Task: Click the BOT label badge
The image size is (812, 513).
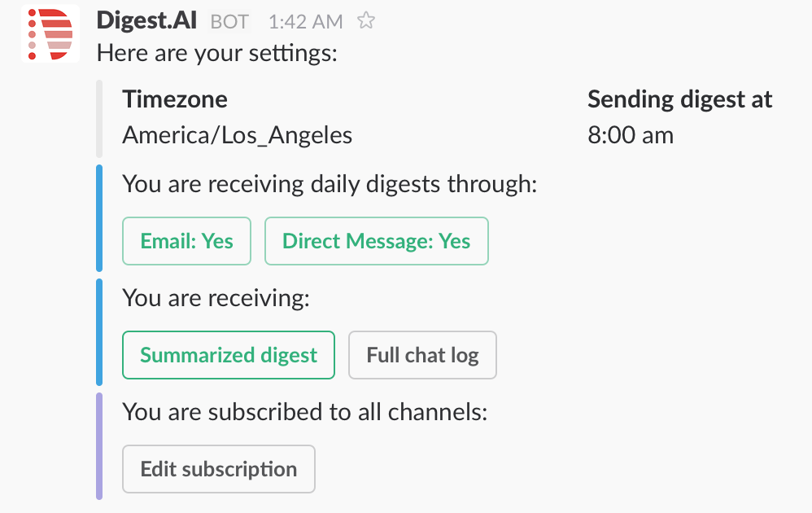Action: coord(229,22)
